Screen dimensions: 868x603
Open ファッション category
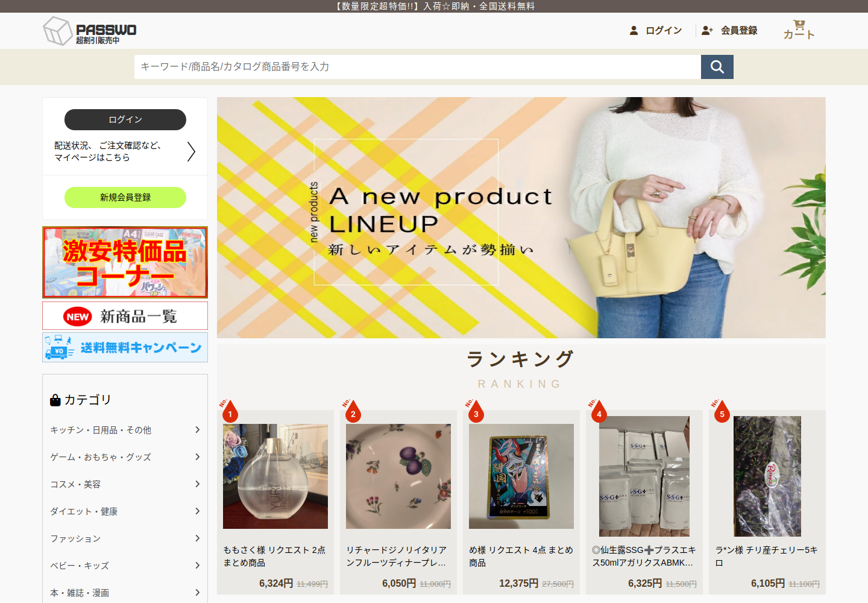[75, 538]
